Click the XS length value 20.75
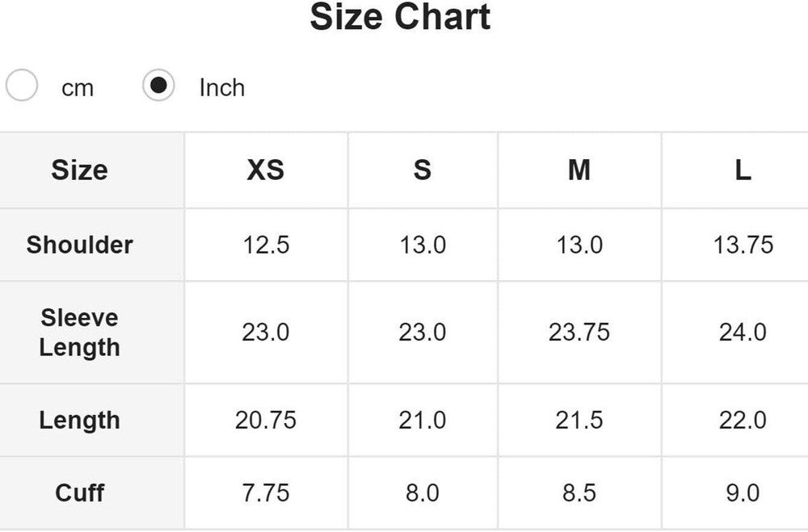Image resolution: width=808 pixels, height=532 pixels. click(266, 420)
